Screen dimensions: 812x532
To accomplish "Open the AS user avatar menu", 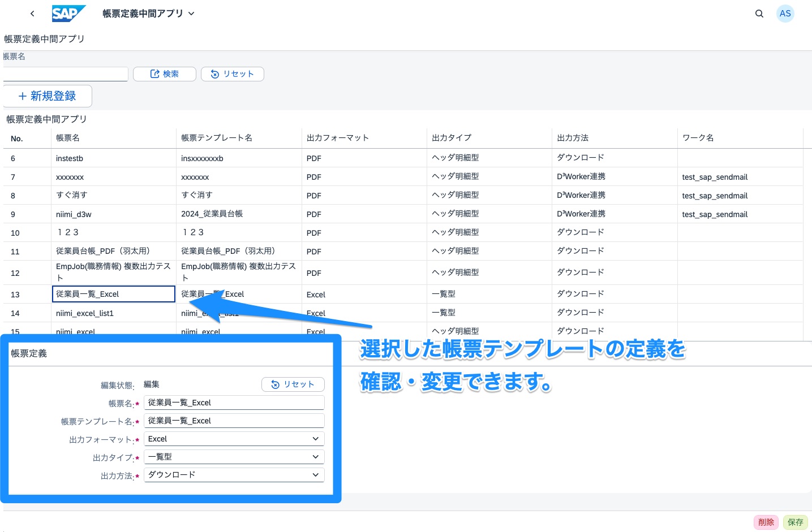I will point(785,14).
